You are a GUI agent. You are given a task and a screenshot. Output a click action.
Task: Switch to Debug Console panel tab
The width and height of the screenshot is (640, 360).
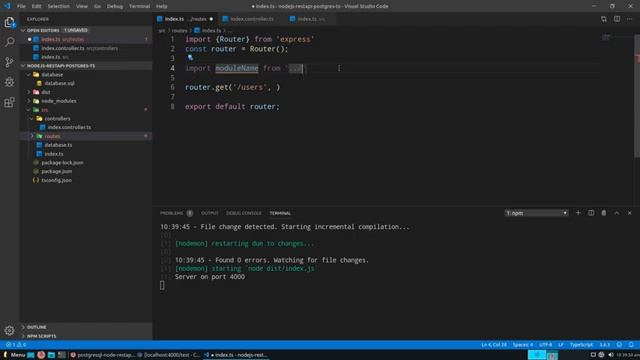coord(244,213)
